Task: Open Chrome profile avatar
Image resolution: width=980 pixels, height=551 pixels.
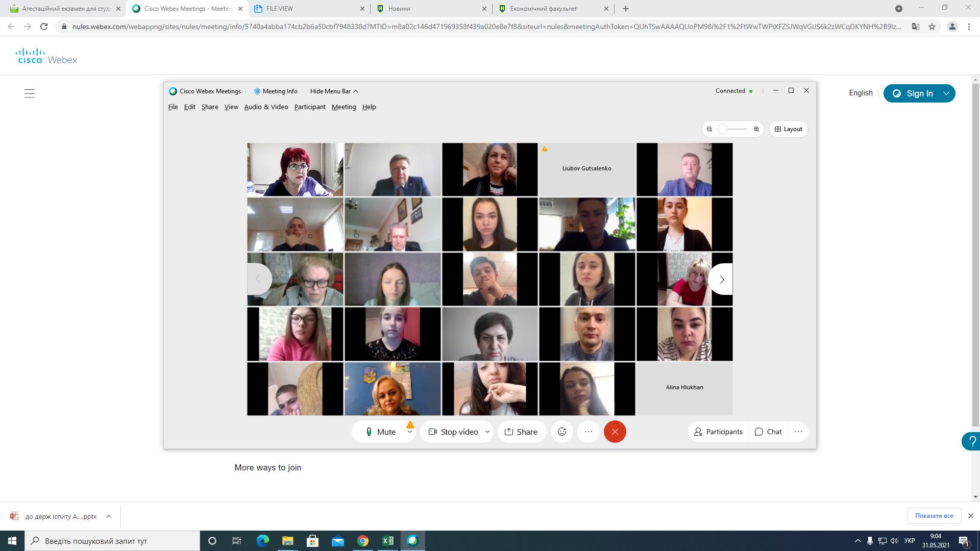Action: (952, 27)
